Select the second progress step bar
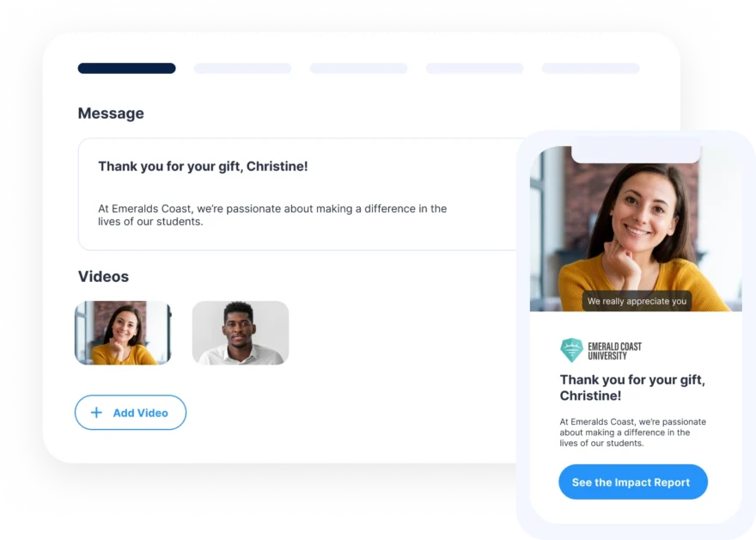This screenshot has height=540, width=756. click(x=242, y=68)
